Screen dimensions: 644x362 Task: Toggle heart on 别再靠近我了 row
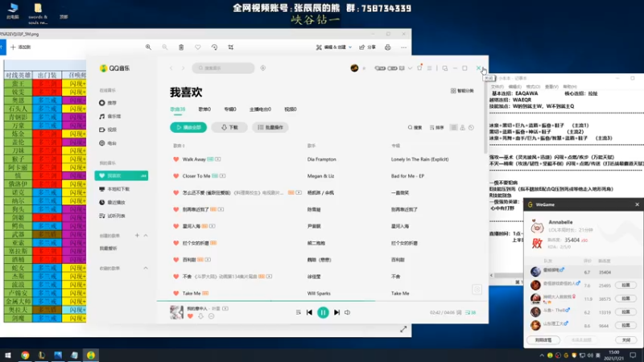pos(175,209)
